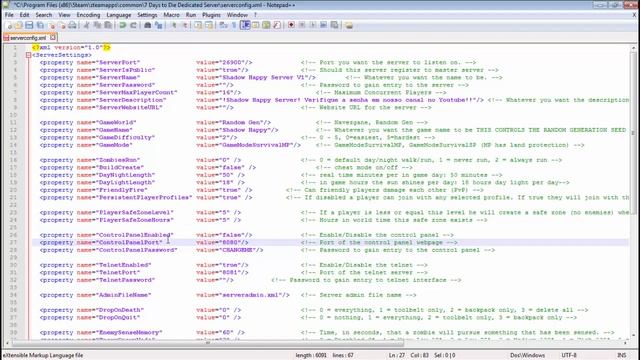Click the Close All toolbar icon
The image size is (640, 360).
click(62, 25)
